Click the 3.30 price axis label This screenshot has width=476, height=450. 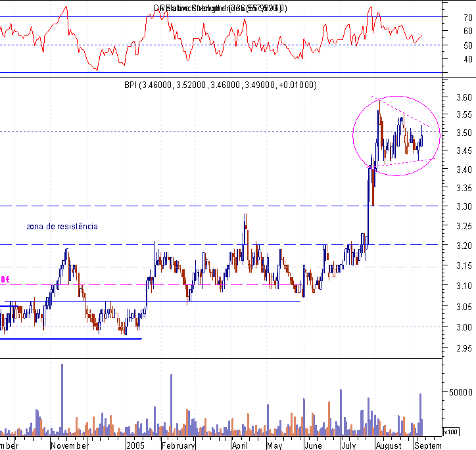(x=464, y=206)
